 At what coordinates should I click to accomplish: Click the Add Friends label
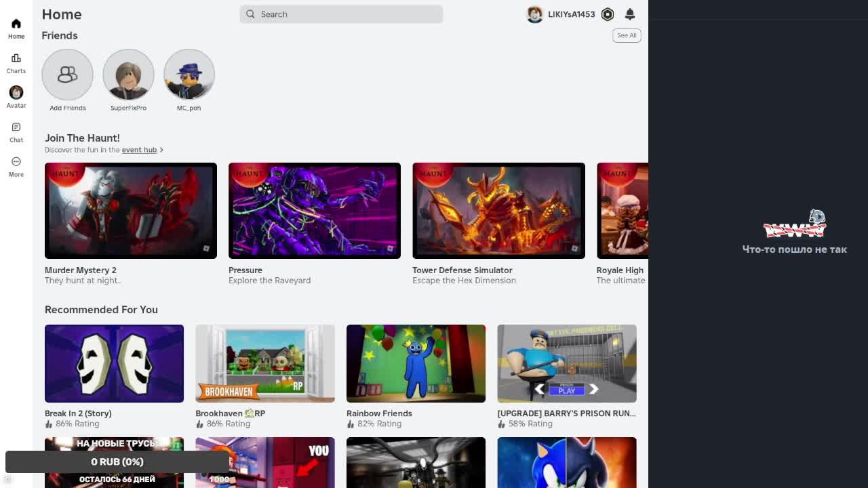click(68, 108)
